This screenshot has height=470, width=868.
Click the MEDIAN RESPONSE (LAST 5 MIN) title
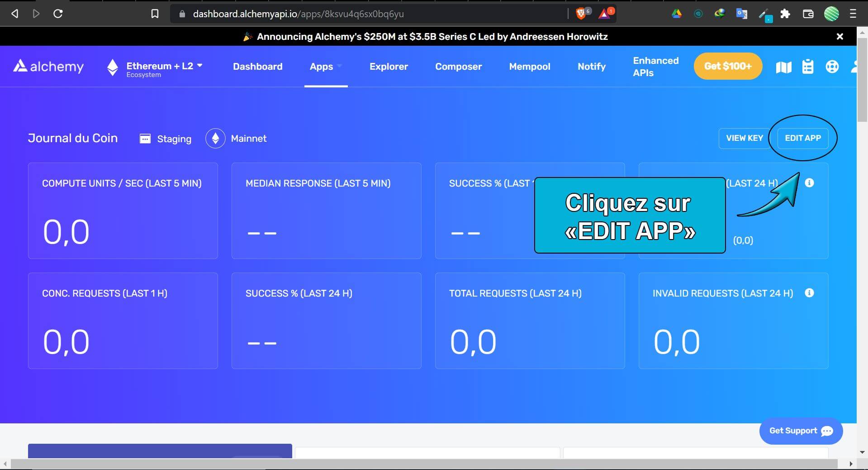318,183
